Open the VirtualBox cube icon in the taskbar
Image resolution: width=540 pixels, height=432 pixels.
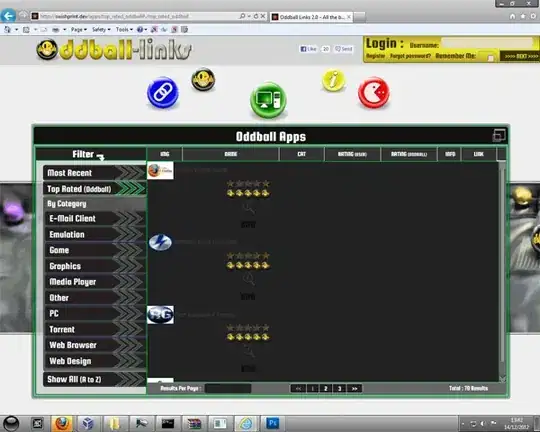[x=88, y=423]
